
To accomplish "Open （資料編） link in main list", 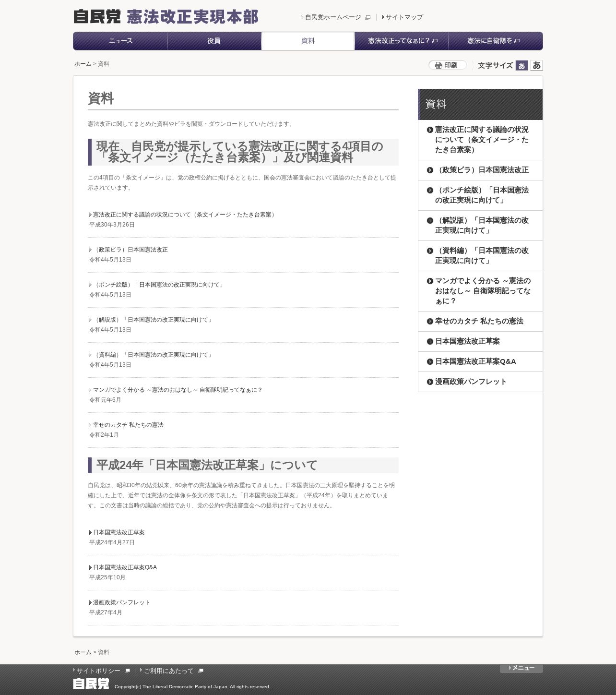I will tap(153, 355).
